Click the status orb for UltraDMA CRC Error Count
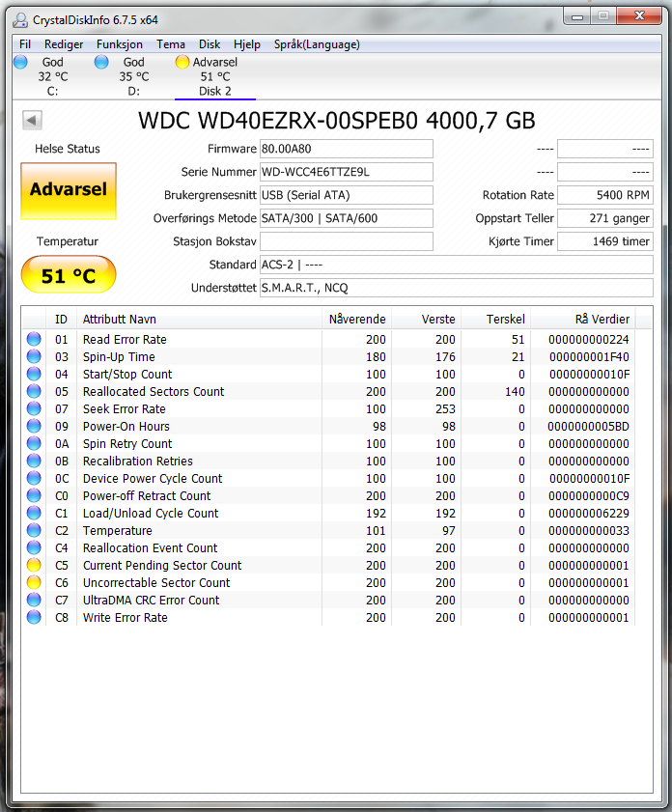Screen dimensions: 672x812 (x=34, y=601)
